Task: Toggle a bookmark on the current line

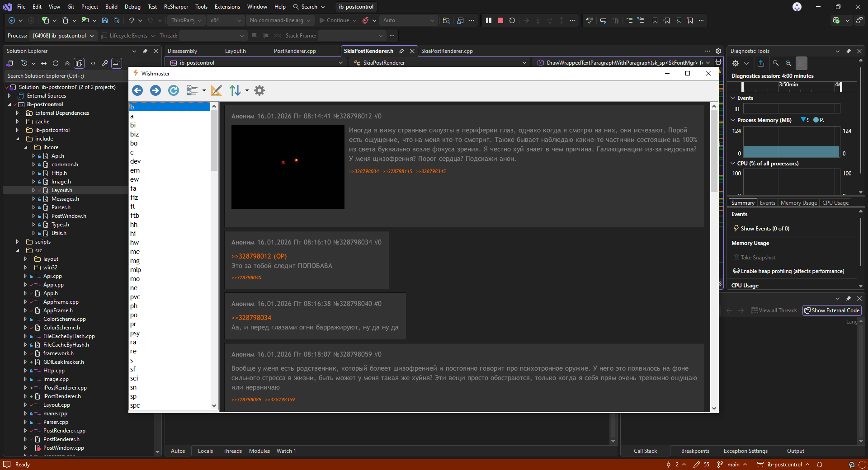Action: coord(655,20)
